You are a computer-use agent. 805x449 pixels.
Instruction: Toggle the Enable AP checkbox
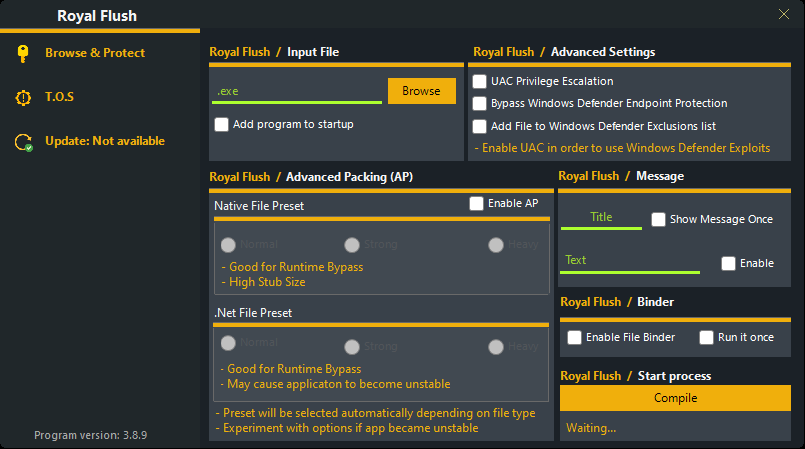coord(476,203)
